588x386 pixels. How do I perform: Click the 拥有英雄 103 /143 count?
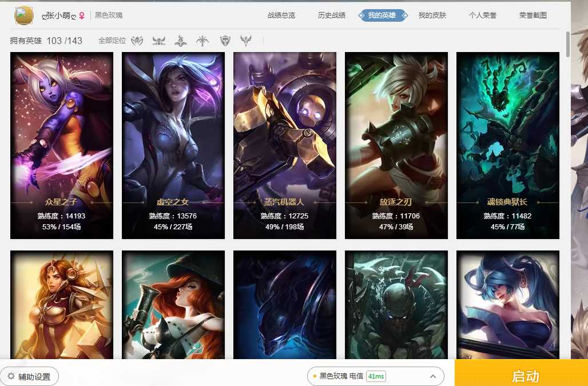click(x=46, y=41)
